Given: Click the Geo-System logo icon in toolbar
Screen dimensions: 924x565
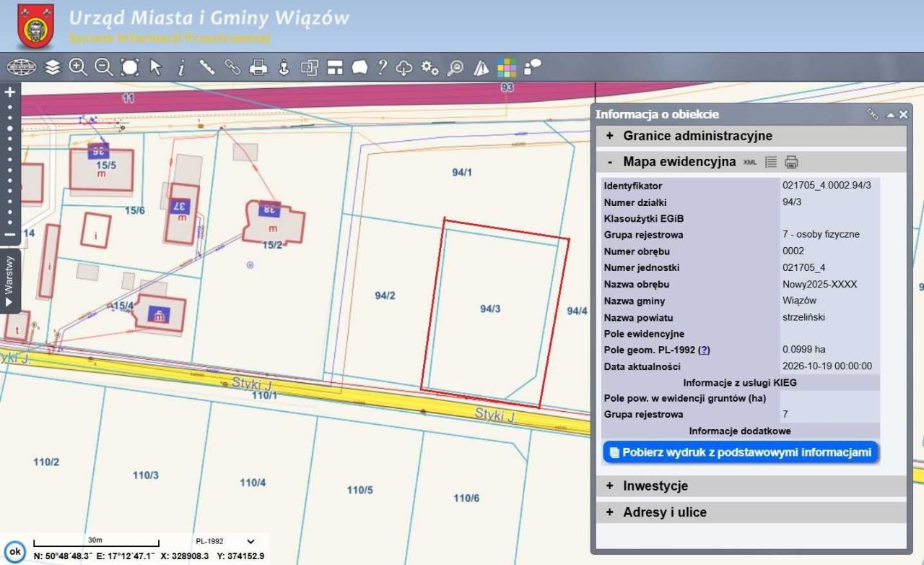Looking at the screenshot, I should pyautogui.click(x=22, y=67).
